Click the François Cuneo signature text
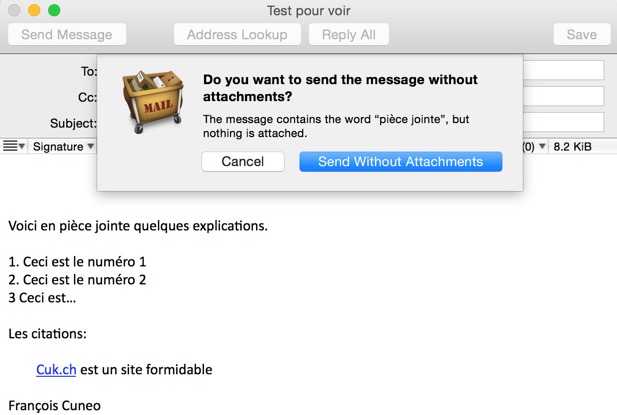617x415 pixels. (x=55, y=406)
